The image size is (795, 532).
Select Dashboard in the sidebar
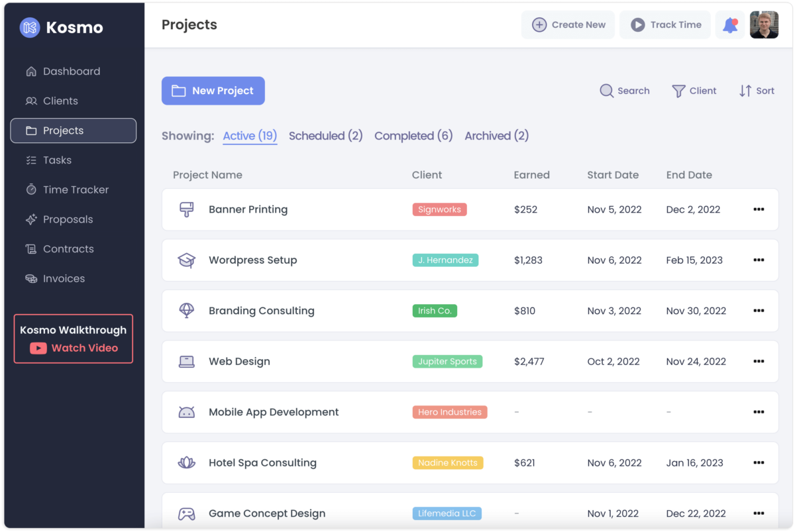pos(71,71)
